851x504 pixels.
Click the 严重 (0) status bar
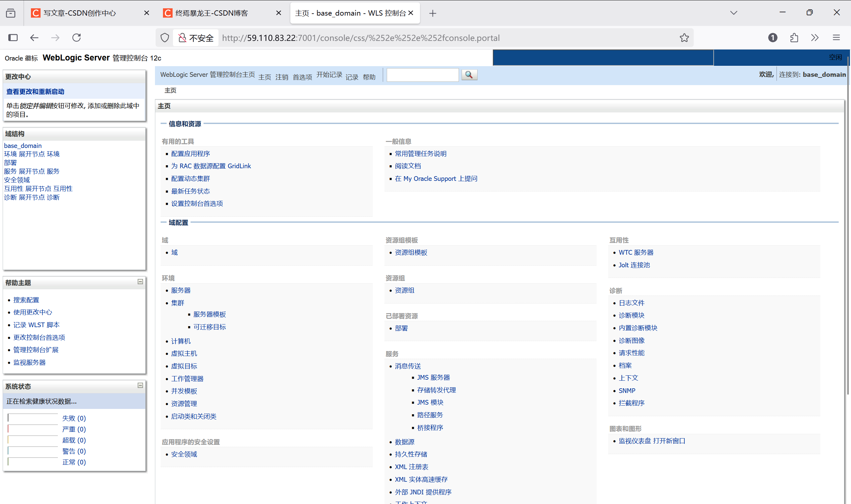33,429
